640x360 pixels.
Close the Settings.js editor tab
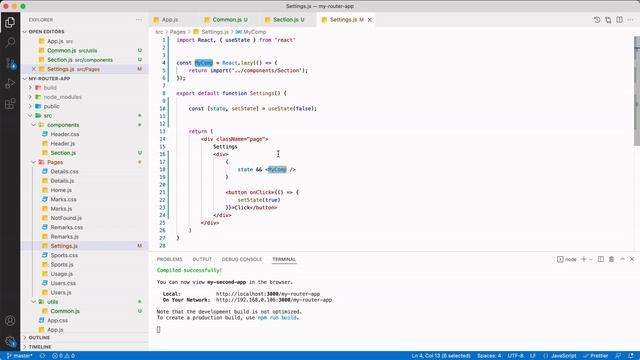click(369, 20)
